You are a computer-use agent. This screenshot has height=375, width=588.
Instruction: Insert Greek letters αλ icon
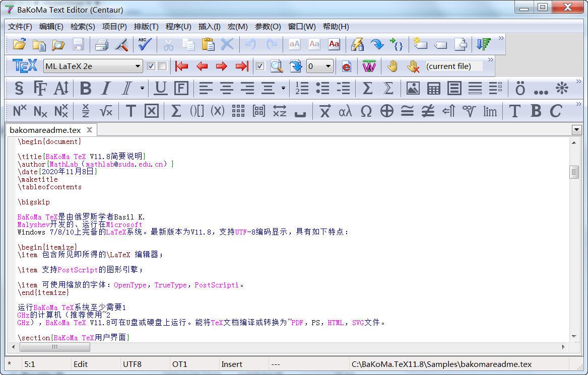point(345,111)
